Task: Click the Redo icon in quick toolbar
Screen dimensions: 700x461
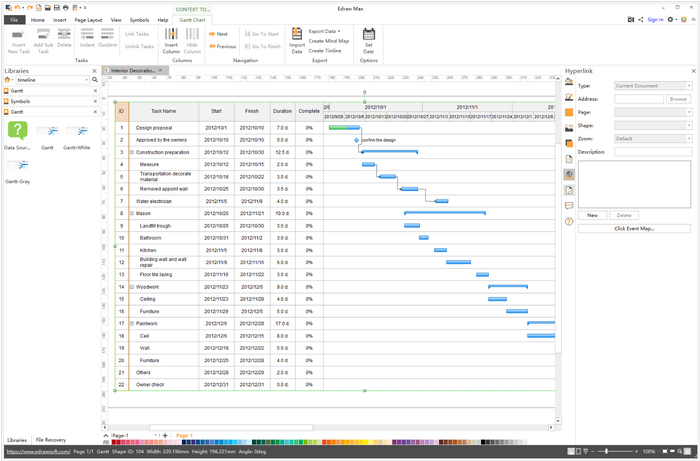Action: [x=29, y=8]
